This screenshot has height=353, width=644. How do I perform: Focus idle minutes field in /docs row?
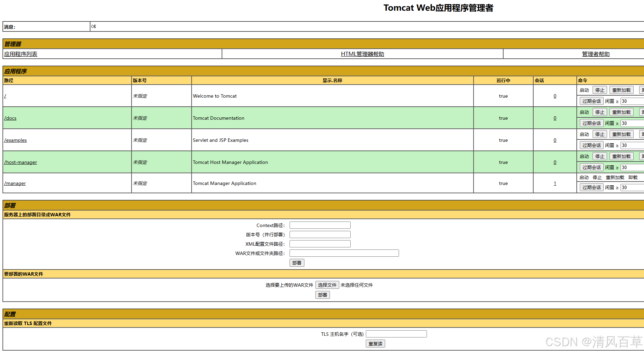[632, 123]
